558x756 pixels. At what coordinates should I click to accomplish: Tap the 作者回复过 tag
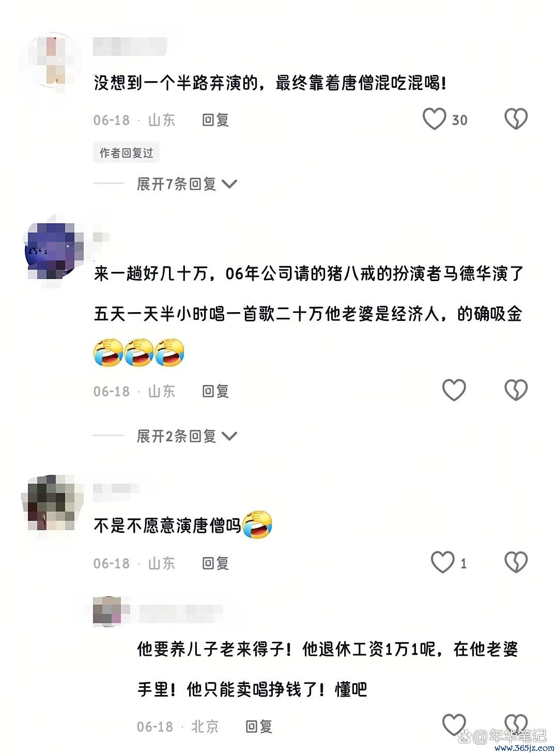(127, 153)
